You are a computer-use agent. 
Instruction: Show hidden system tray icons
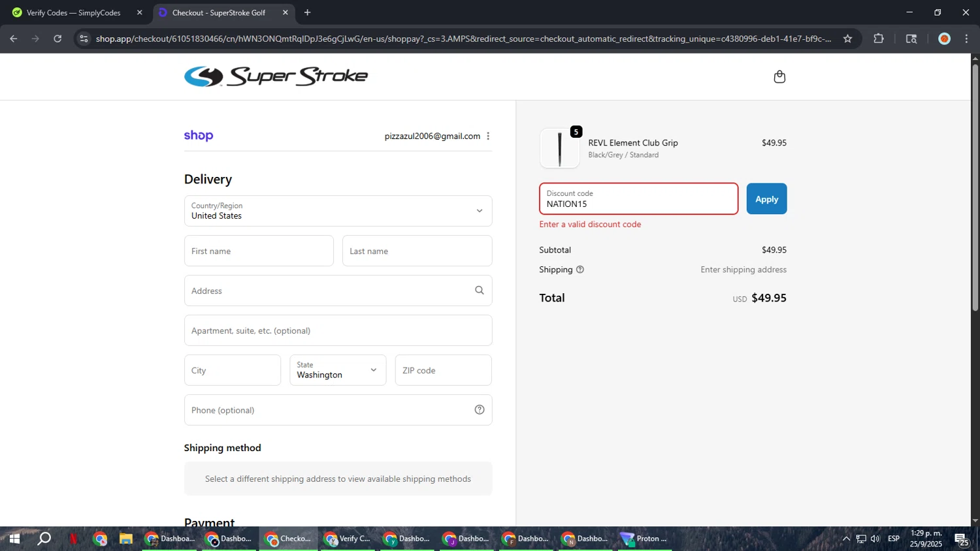846,539
